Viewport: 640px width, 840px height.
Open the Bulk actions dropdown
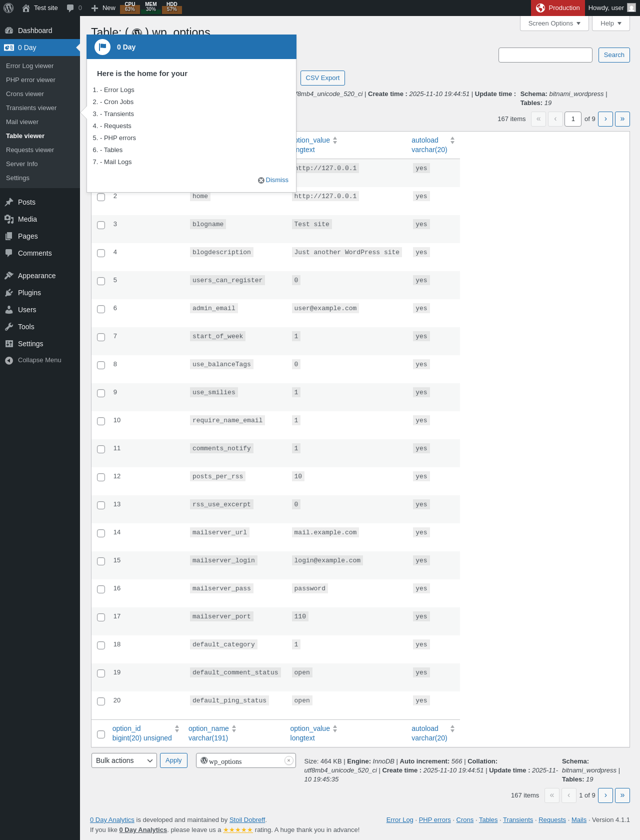coord(124,760)
